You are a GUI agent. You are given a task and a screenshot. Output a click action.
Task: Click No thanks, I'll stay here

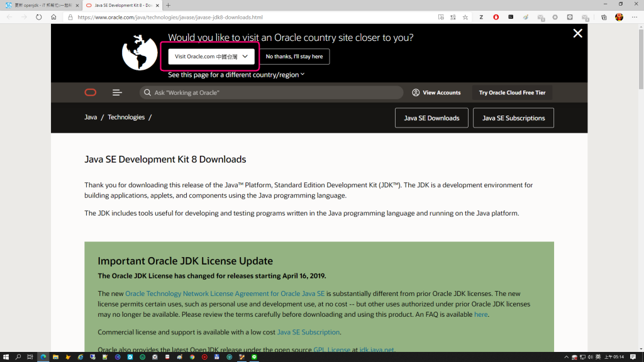[x=294, y=57]
